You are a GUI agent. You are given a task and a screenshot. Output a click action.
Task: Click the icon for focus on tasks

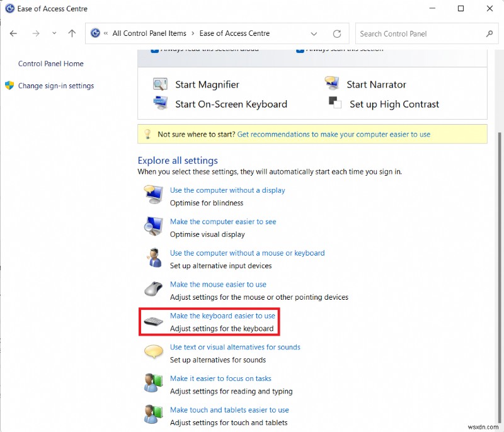pos(153,382)
